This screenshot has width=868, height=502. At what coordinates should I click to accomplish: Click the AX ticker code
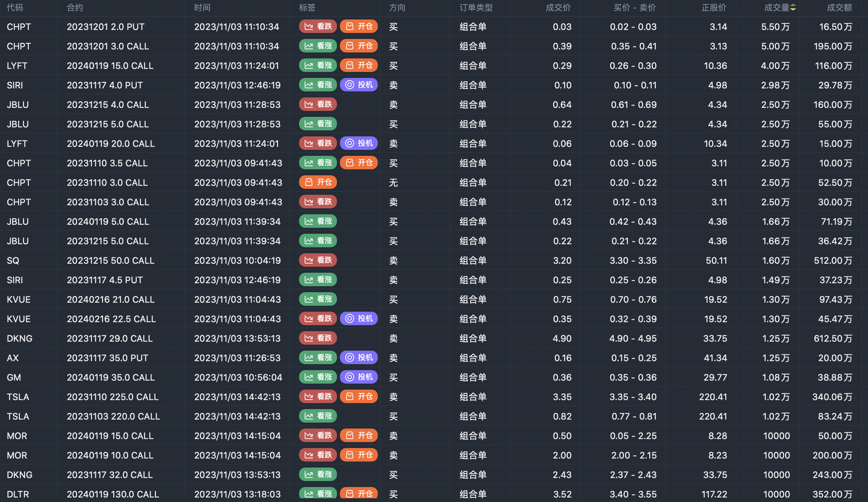pyautogui.click(x=13, y=358)
